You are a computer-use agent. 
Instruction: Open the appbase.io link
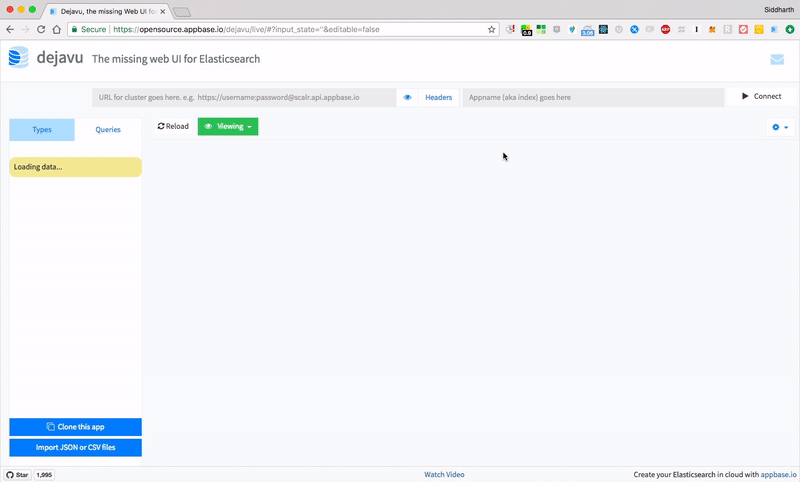(x=778, y=474)
